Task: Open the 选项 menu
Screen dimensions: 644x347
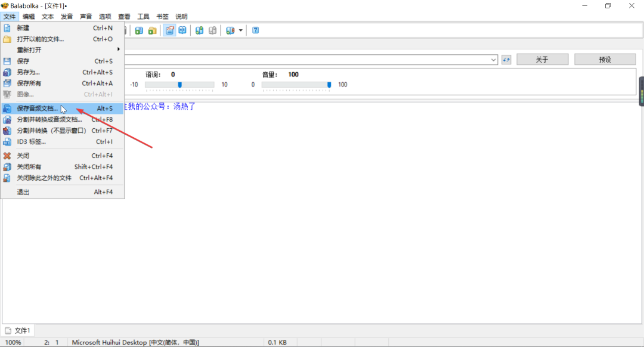Action: 105,17
